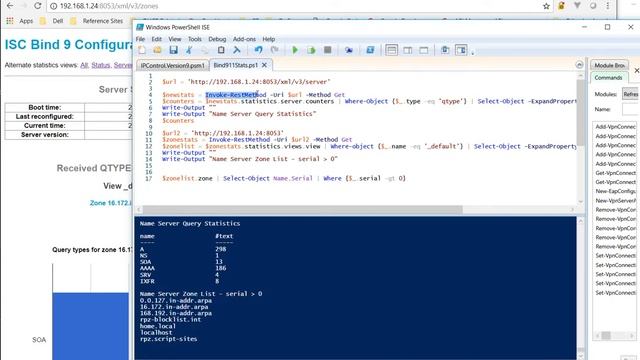The height and width of the screenshot is (360, 640).
Task: Open the Reference Sites bookmarks folder
Action: click(96, 21)
